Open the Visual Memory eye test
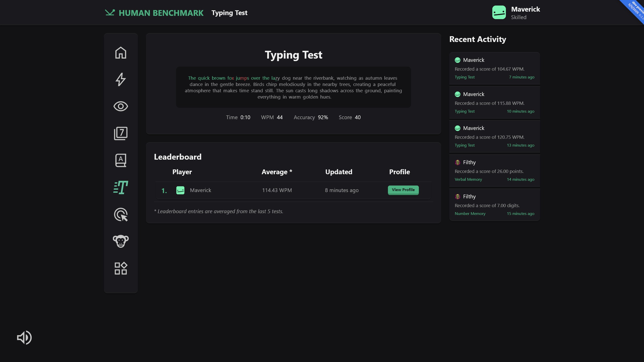The width and height of the screenshot is (644, 362). pos(121,106)
